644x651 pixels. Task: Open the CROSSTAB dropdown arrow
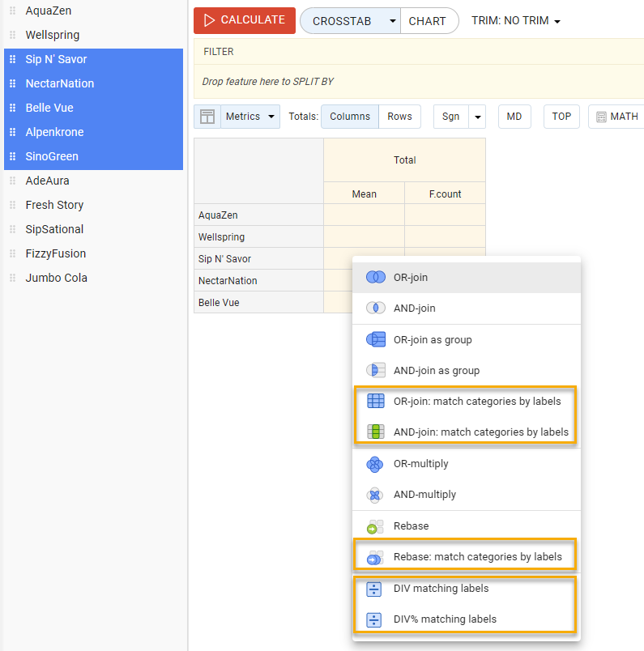(391, 21)
